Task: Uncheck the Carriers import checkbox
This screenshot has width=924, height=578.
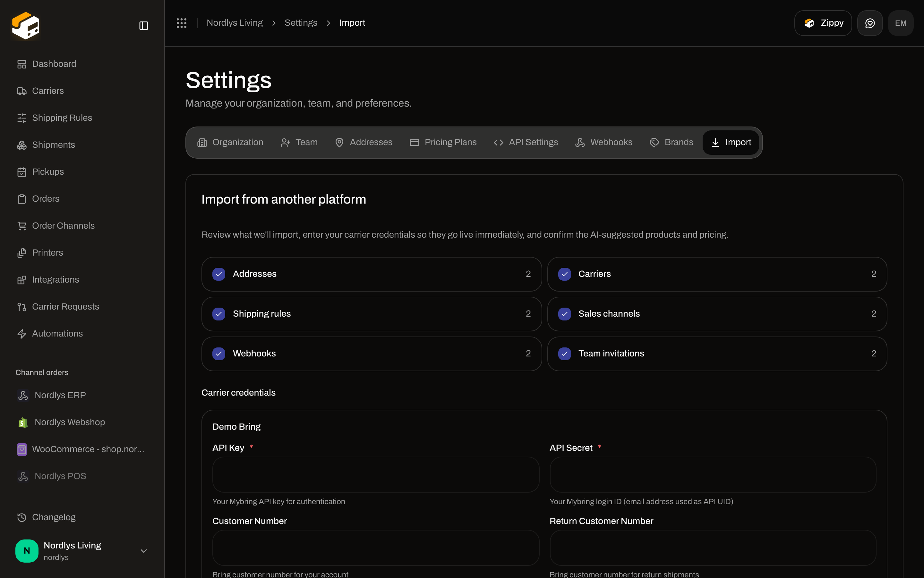Action: coord(564,274)
